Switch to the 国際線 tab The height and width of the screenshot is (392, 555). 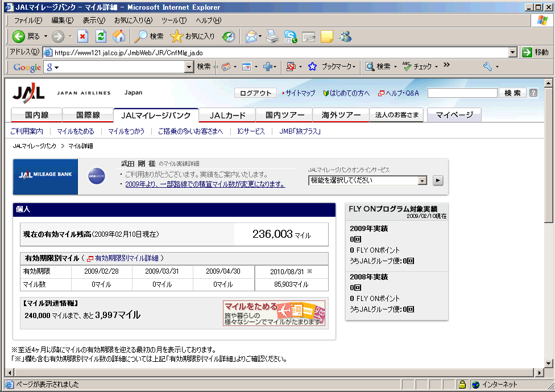(x=88, y=115)
